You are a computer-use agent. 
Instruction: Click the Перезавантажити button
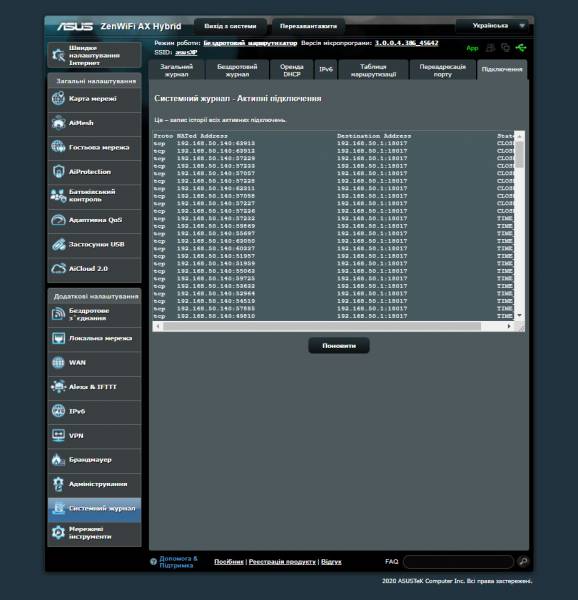tap(308, 26)
